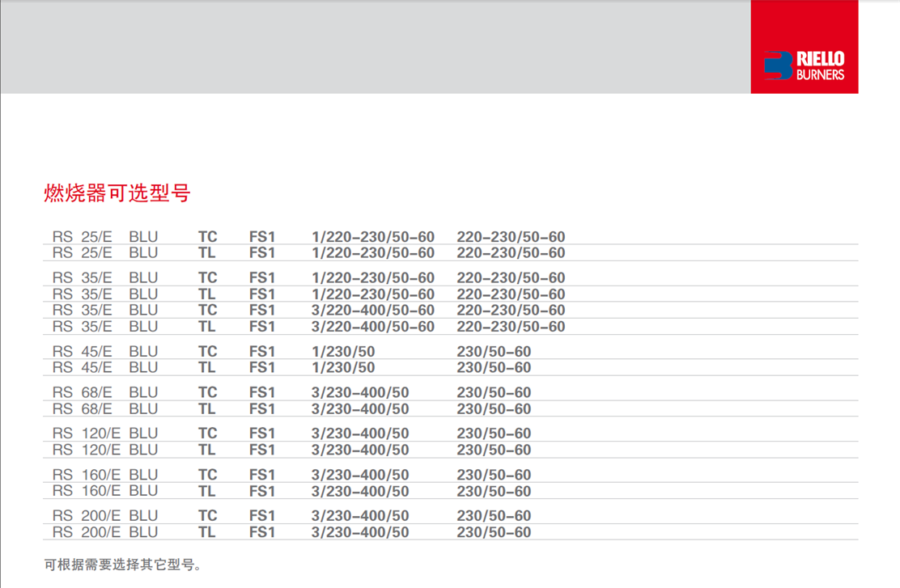This screenshot has height=588, width=900.
Task: Click TL in the RS 160/E row
Action: 206,492
